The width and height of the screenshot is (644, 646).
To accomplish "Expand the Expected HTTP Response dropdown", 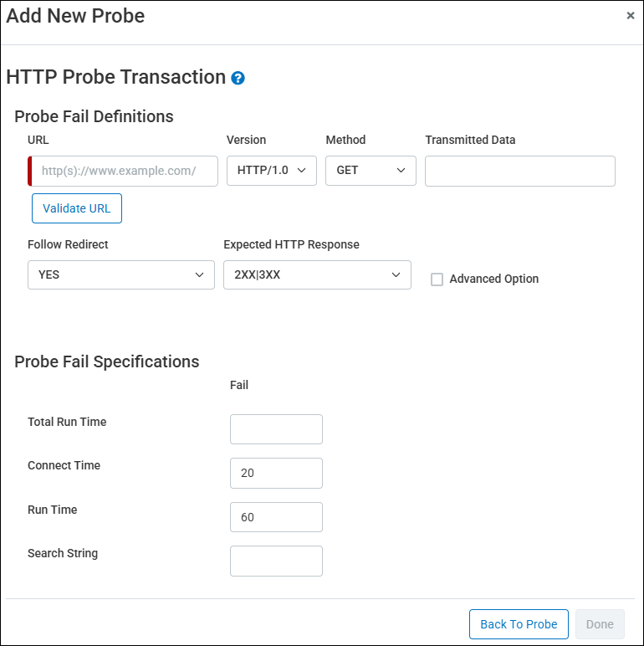I will pyautogui.click(x=317, y=274).
